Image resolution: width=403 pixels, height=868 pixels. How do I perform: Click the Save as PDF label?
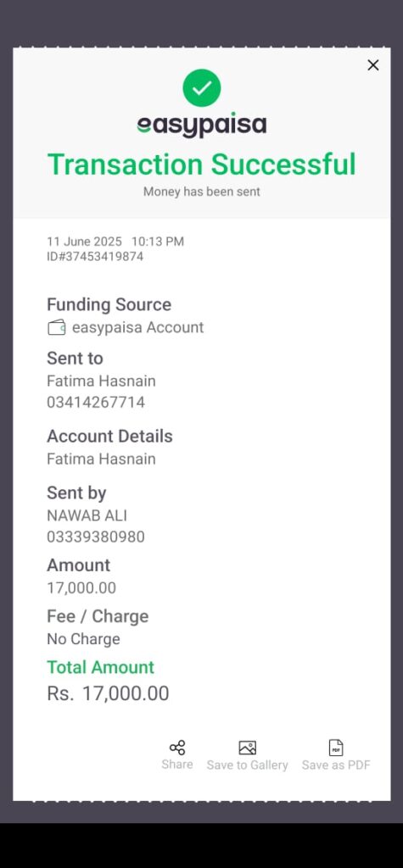[336, 765]
